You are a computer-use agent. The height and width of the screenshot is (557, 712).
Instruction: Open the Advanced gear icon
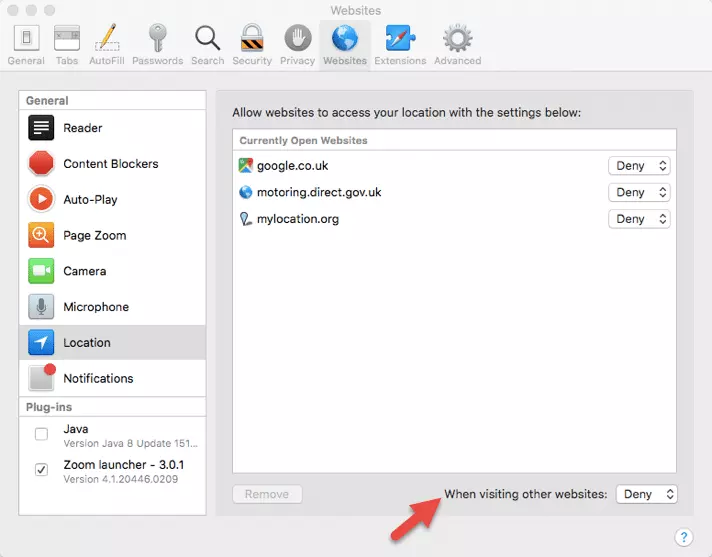point(457,40)
